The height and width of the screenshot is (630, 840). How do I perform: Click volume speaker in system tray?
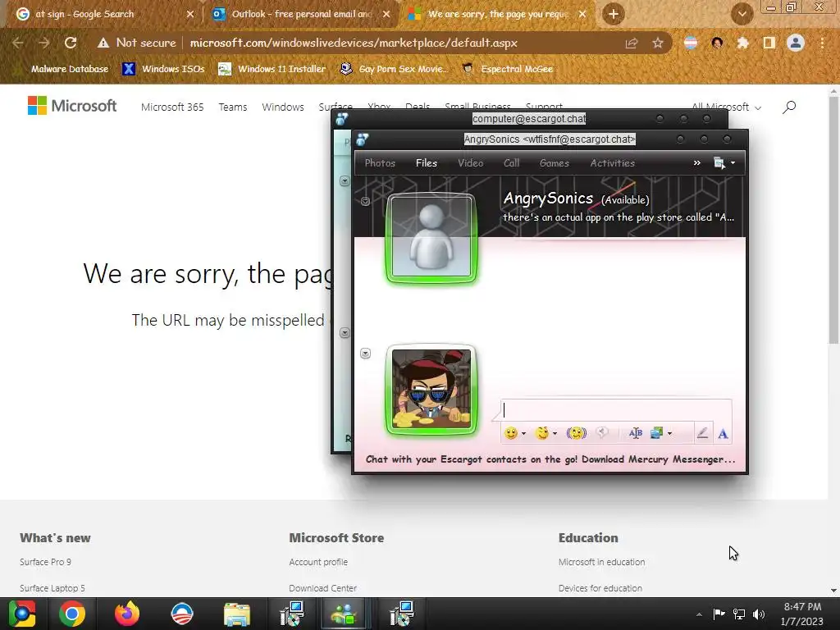759,614
